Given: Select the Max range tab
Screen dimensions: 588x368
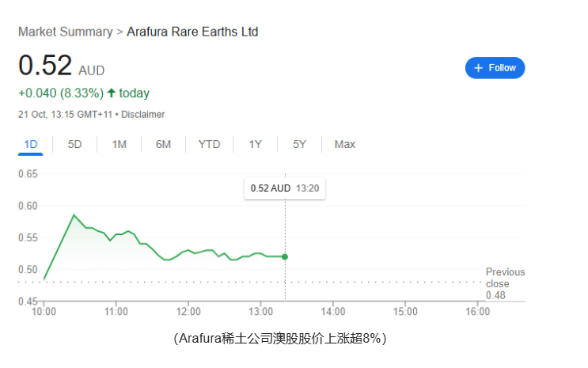Looking at the screenshot, I should point(344,144).
